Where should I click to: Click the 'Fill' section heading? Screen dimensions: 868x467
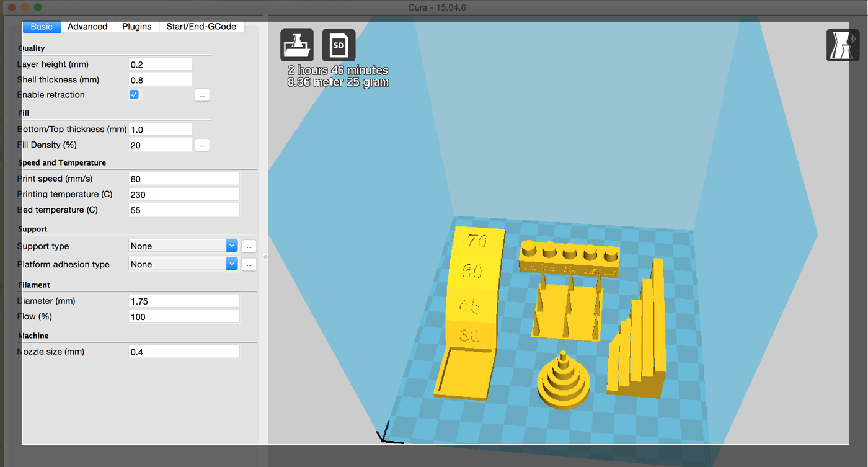pyautogui.click(x=24, y=113)
